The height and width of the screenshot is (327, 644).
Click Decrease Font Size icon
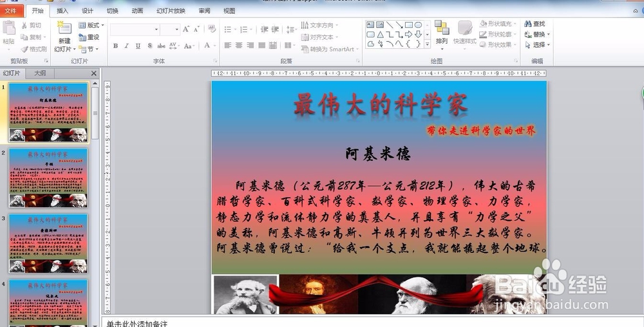[x=196, y=29]
